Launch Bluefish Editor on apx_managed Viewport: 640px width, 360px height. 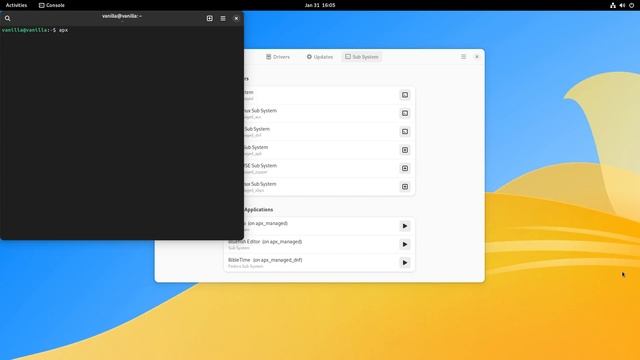click(x=404, y=244)
